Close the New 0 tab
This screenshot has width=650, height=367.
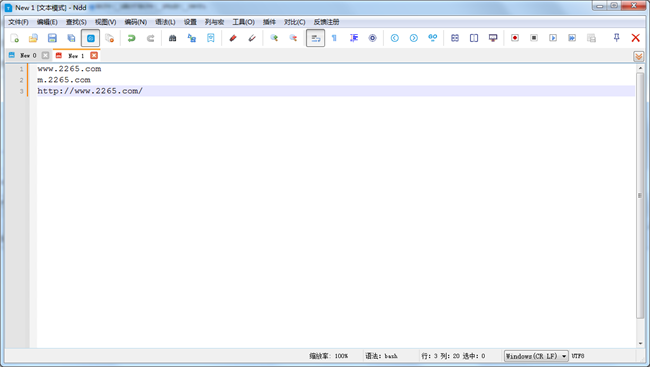(x=45, y=55)
